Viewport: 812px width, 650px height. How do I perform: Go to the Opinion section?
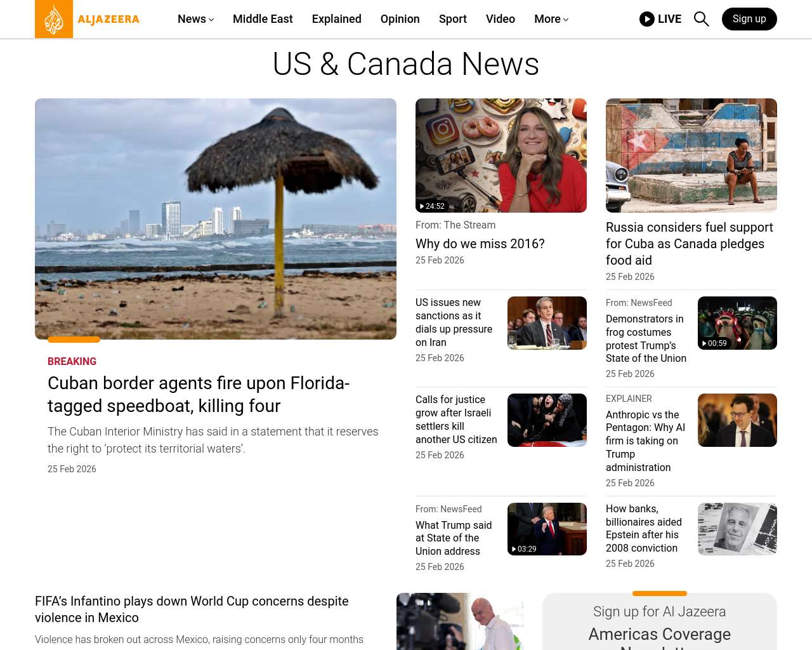[400, 19]
